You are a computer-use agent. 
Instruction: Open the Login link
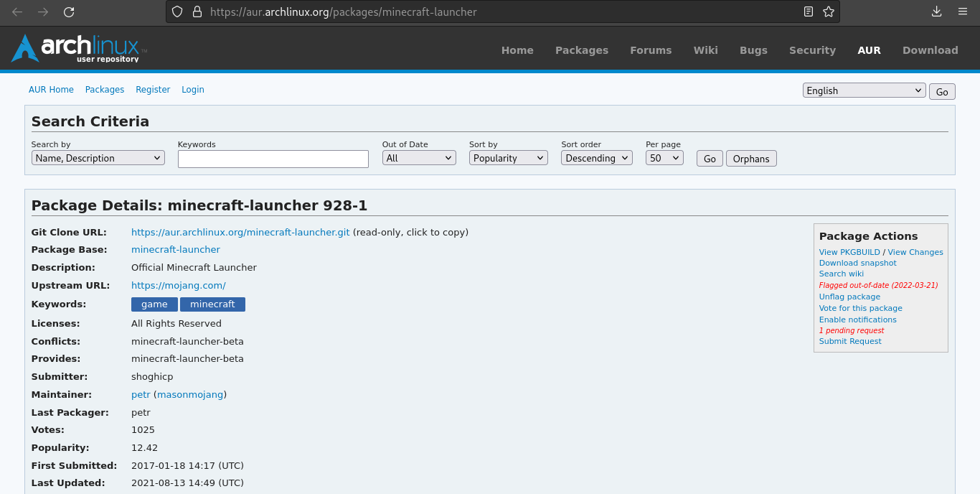coord(193,90)
